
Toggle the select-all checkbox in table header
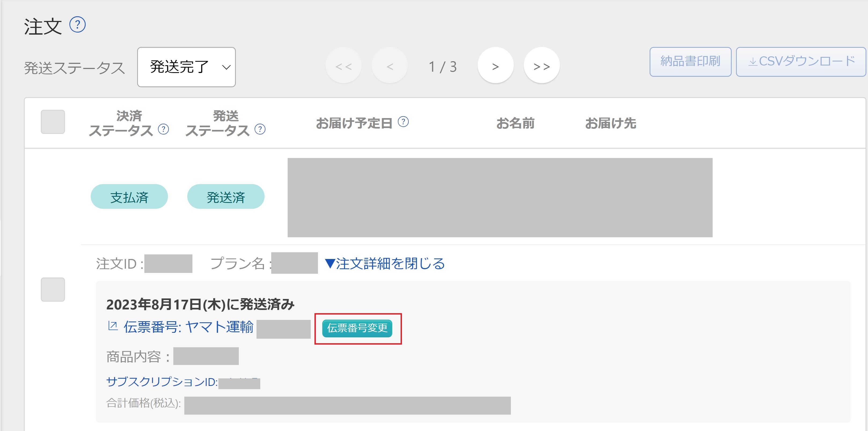[x=53, y=122]
